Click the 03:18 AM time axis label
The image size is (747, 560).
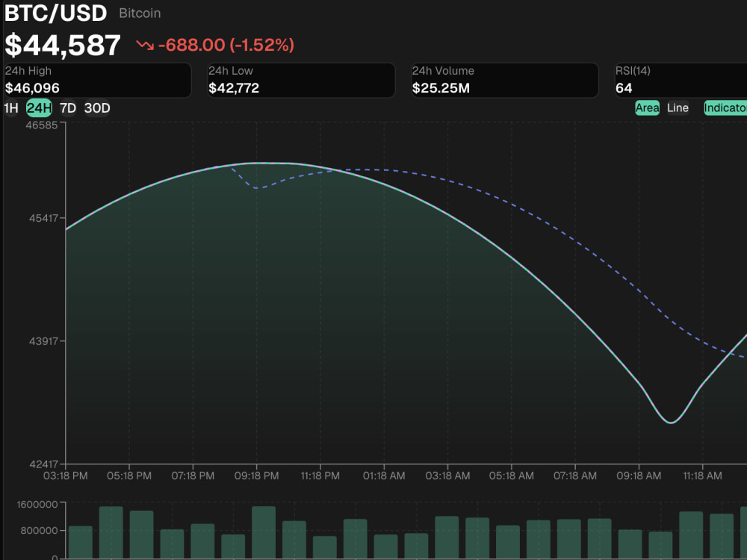[x=447, y=476]
